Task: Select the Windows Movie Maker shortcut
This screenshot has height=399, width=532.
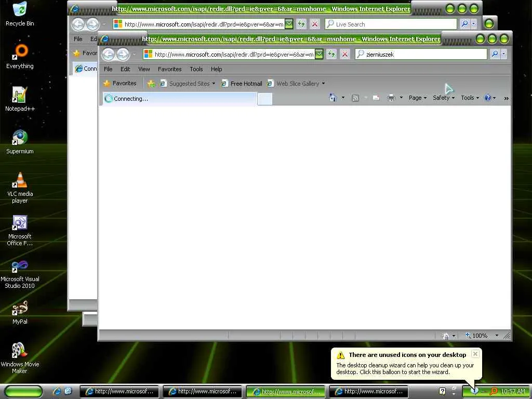Action: (x=20, y=358)
